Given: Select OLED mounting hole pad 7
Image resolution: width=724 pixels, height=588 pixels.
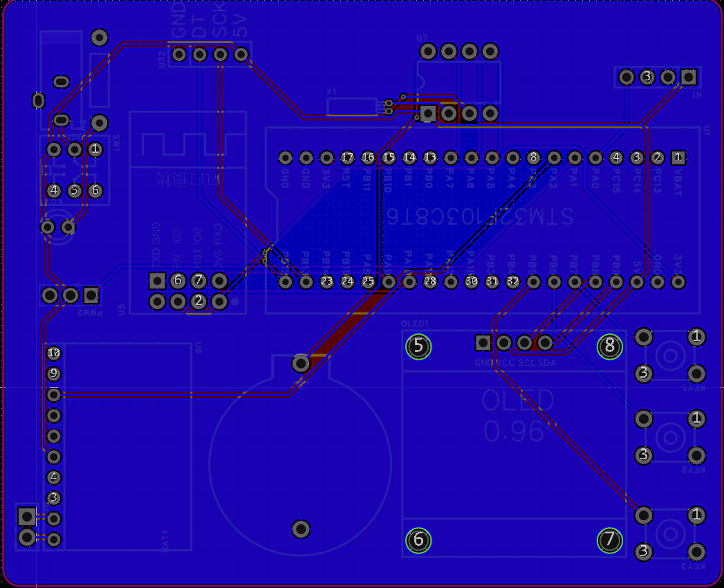Looking at the screenshot, I should pyautogui.click(x=609, y=540).
